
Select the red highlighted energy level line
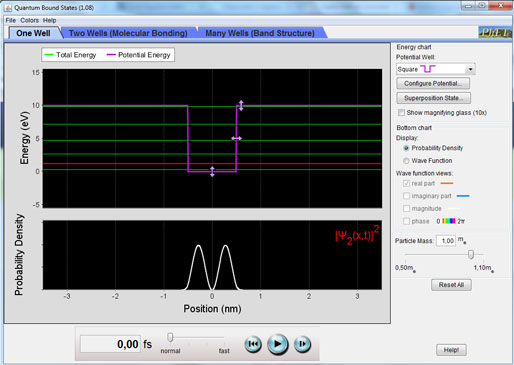click(212, 164)
